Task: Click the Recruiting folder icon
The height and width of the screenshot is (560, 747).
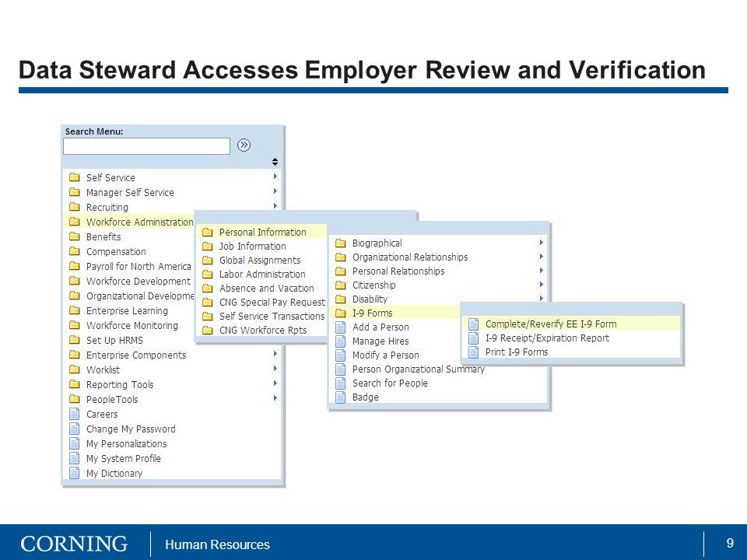Action: pyautogui.click(x=75, y=207)
